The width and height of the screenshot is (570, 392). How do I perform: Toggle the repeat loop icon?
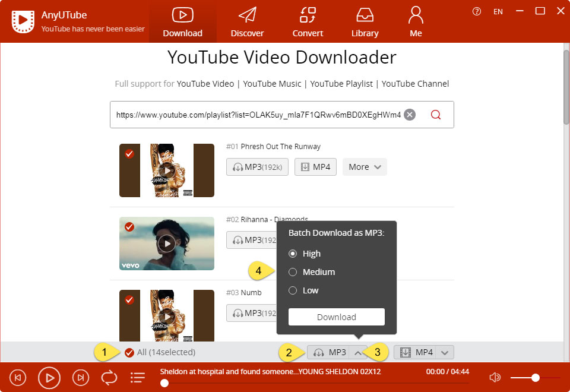(109, 378)
